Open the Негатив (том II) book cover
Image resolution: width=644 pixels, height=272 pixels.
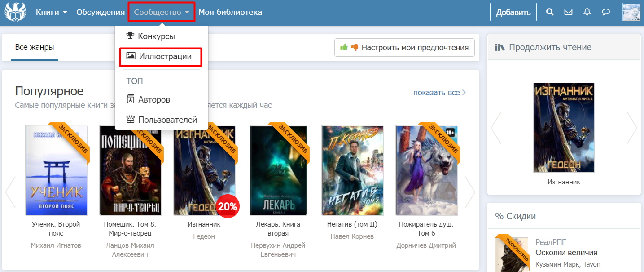click(352, 170)
